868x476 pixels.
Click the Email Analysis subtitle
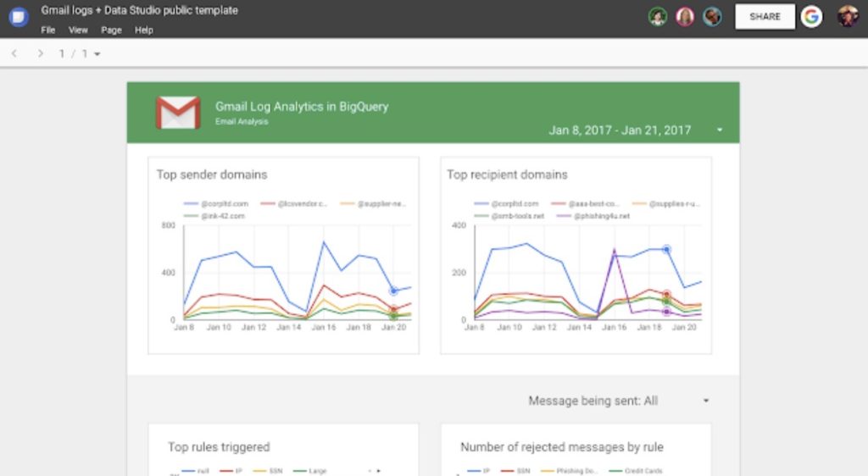[x=242, y=122]
